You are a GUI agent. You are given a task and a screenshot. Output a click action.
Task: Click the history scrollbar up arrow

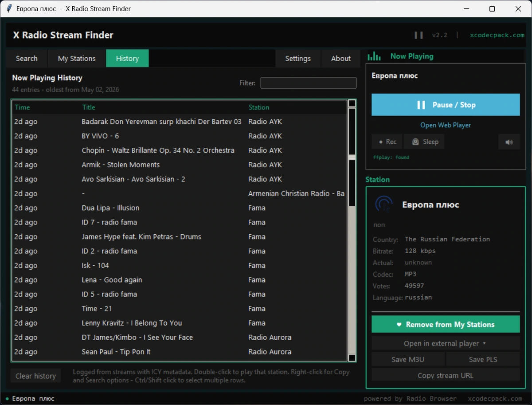click(x=352, y=103)
